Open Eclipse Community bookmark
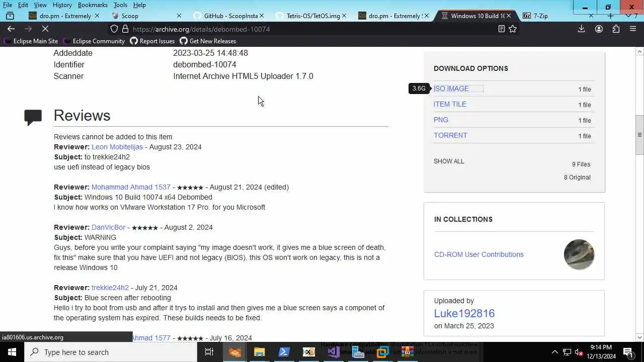 click(x=94, y=41)
